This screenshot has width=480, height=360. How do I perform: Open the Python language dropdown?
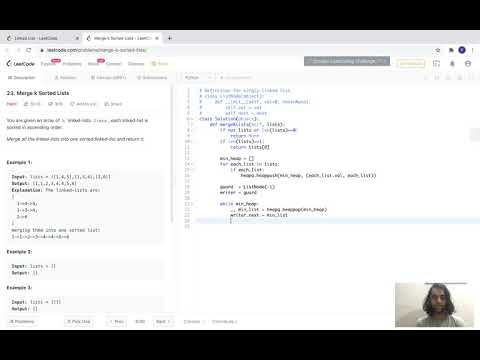(x=199, y=78)
